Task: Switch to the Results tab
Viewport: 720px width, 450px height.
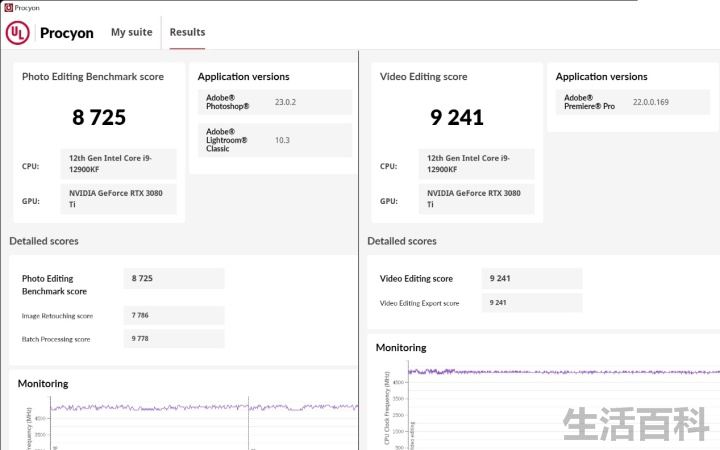Action: pos(187,32)
